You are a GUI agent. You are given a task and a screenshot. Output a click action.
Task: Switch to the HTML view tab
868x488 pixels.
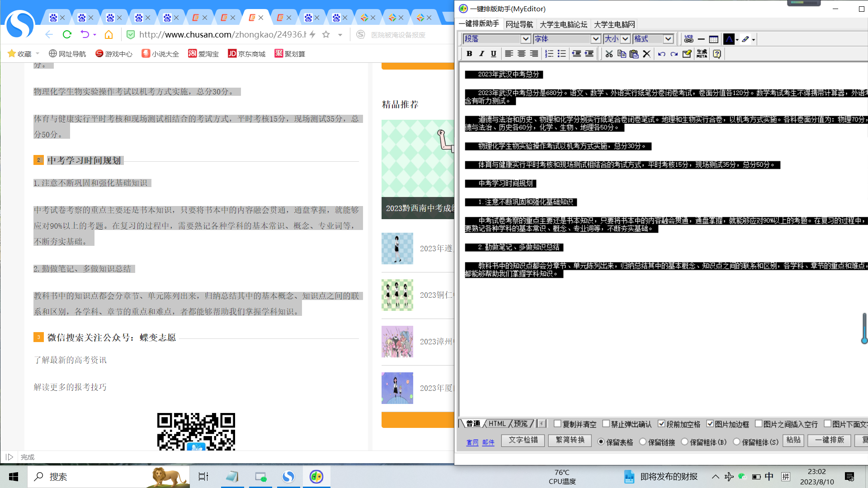497,424
